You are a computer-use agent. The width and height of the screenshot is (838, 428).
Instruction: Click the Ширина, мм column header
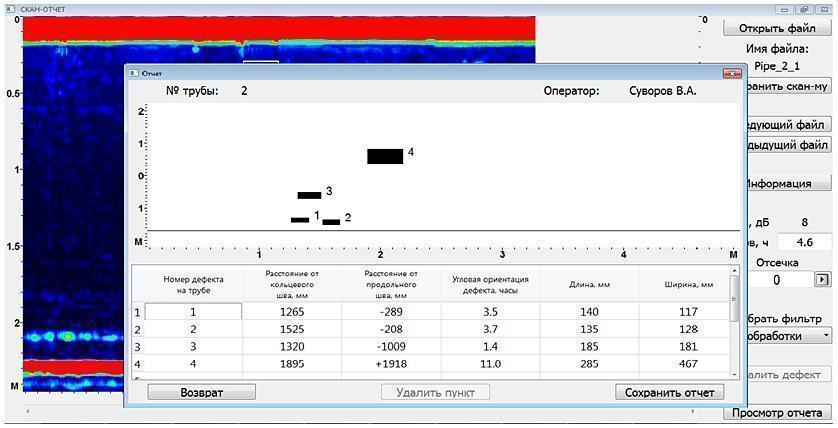pyautogui.click(x=688, y=284)
